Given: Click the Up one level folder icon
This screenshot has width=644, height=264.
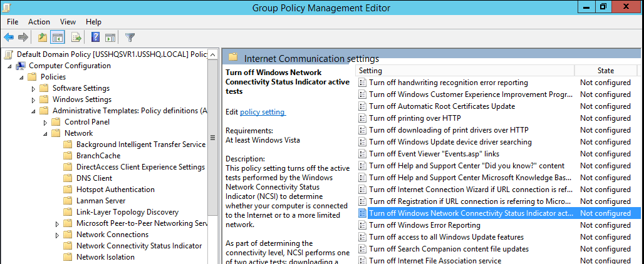Looking at the screenshot, I should [x=43, y=38].
